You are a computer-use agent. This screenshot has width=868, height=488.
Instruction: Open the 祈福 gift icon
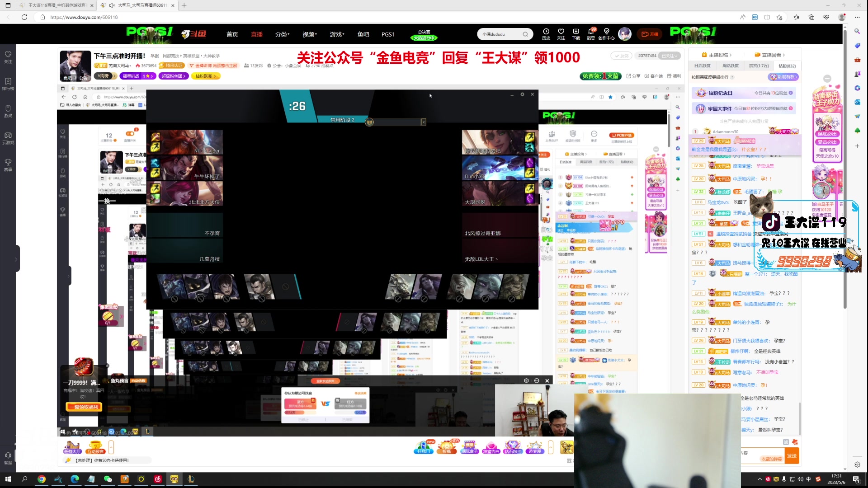[447, 447]
